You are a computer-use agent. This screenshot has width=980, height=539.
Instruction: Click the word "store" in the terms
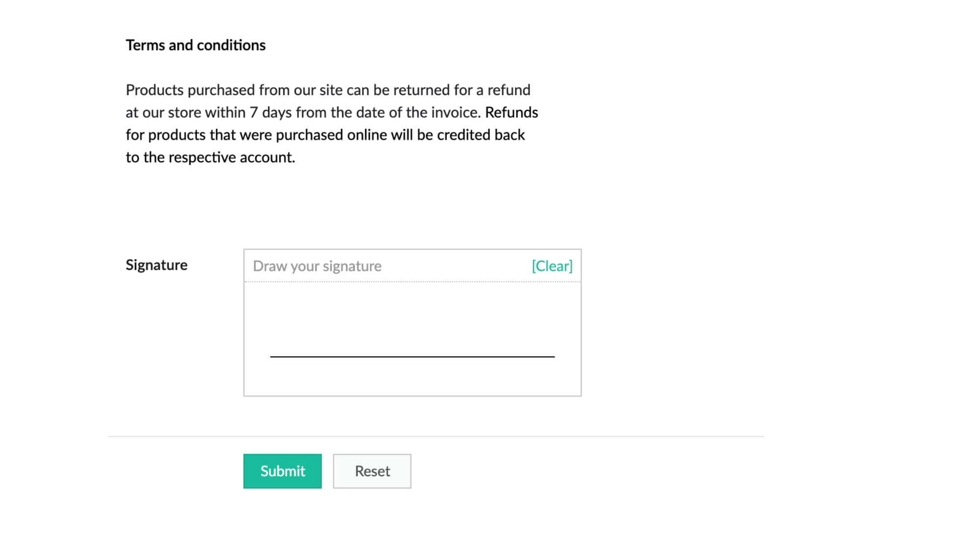click(184, 113)
